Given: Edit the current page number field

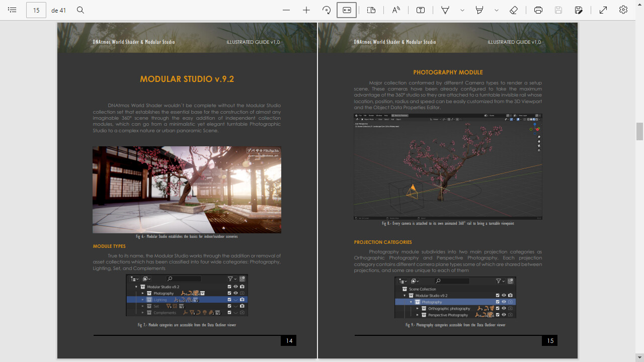Looking at the screenshot, I should 36,10.
